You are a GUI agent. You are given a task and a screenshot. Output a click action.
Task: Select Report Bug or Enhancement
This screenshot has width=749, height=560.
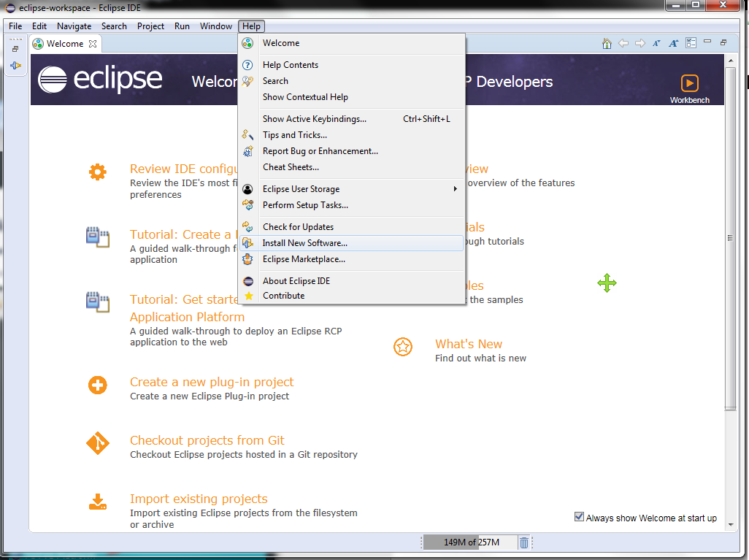click(352, 151)
